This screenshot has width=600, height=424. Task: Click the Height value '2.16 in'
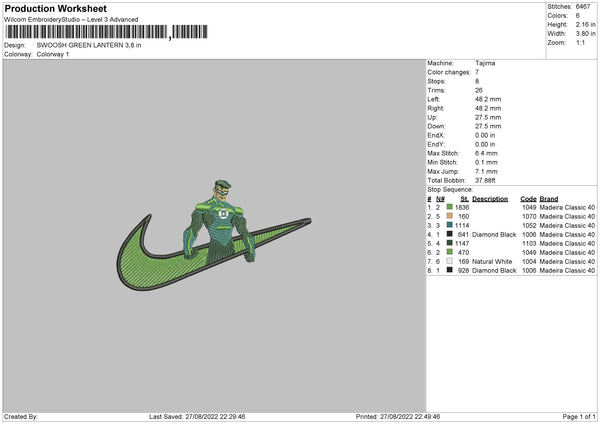click(585, 24)
